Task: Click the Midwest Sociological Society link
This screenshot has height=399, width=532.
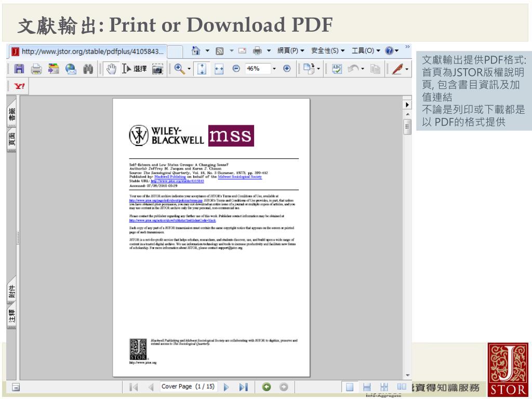Action: [x=240, y=177]
